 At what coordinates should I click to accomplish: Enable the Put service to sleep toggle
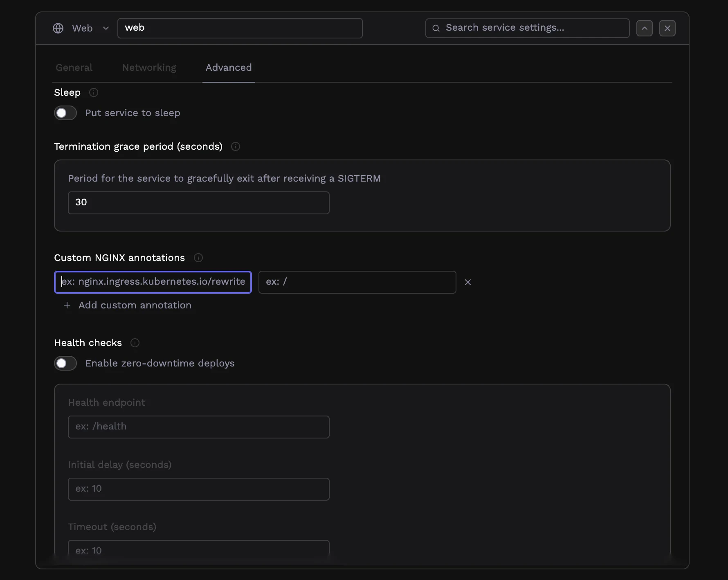click(x=65, y=113)
